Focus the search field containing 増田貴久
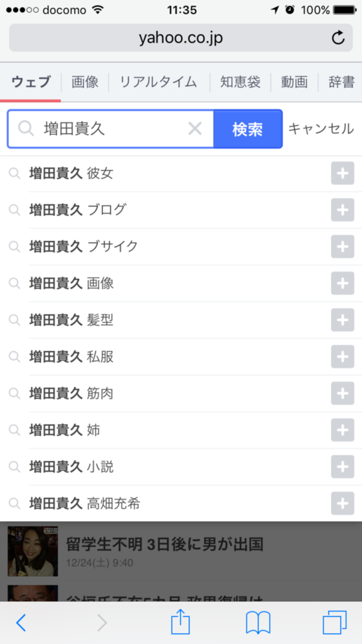The width and height of the screenshot is (362, 644). click(111, 129)
